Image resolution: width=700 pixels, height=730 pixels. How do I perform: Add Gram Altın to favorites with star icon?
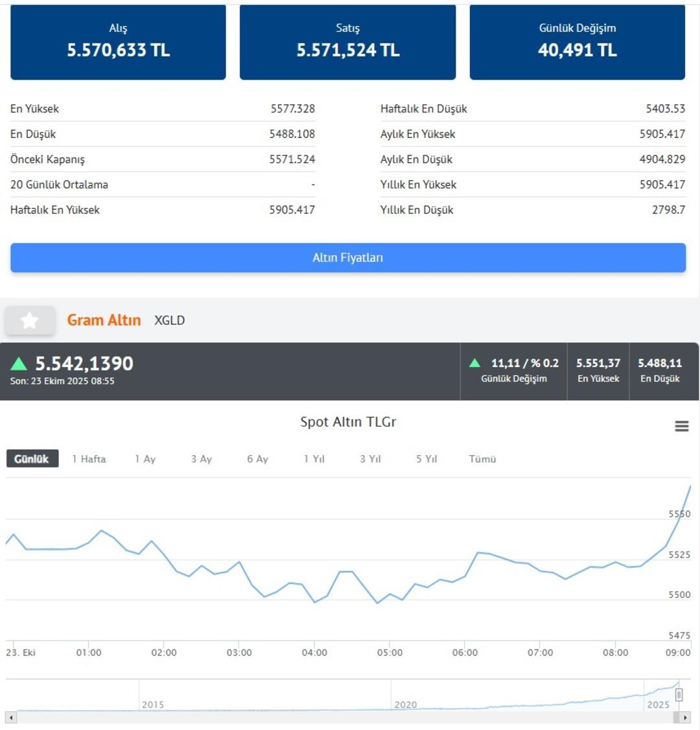30,320
